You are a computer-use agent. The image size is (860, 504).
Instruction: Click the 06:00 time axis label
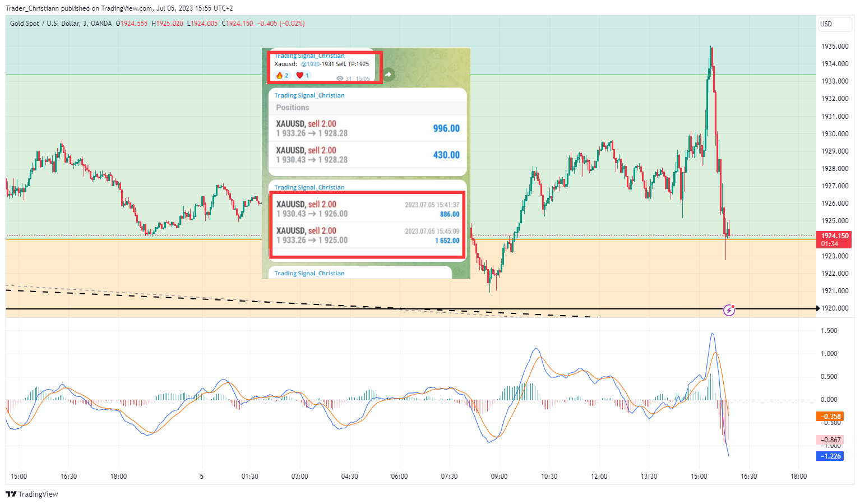(400, 477)
